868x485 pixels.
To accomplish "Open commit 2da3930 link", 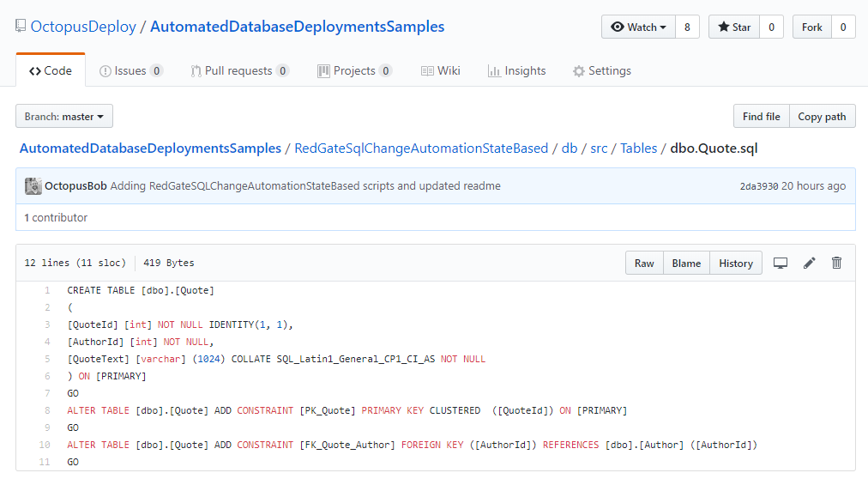I will click(x=758, y=186).
